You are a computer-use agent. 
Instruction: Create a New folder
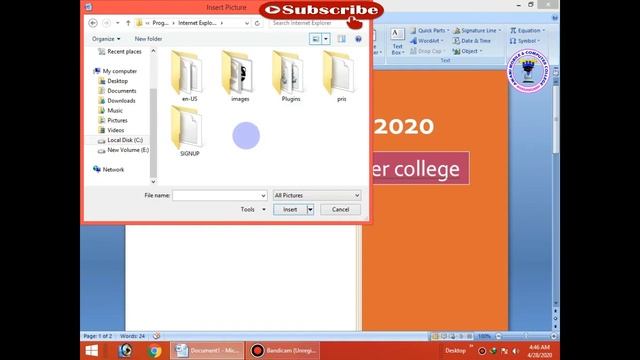coord(148,39)
